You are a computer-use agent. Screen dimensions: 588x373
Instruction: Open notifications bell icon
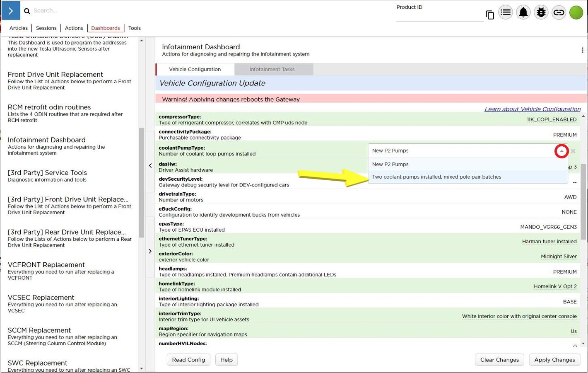pos(523,12)
